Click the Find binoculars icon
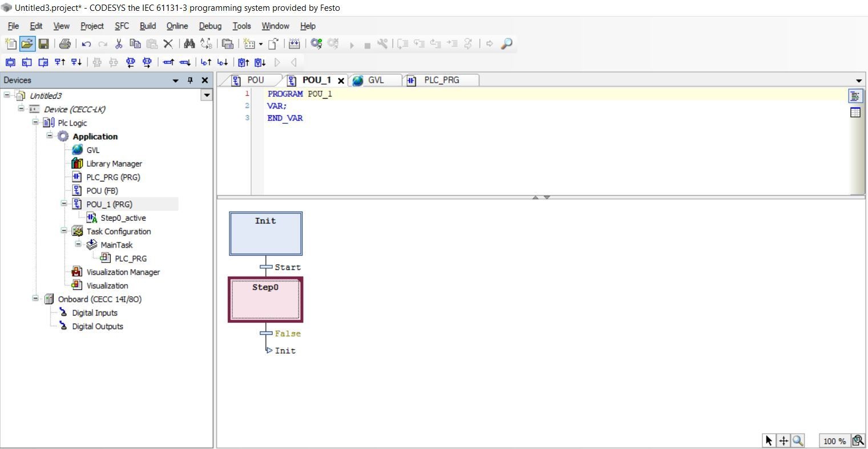The image size is (868, 449). (x=189, y=44)
